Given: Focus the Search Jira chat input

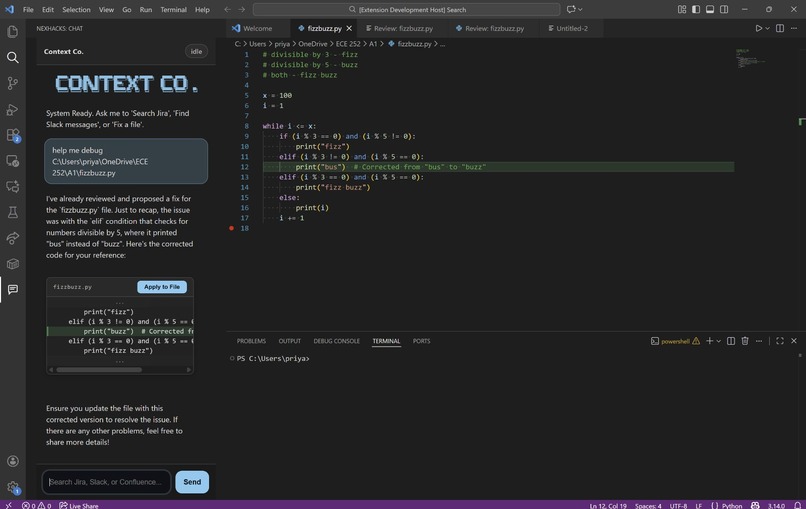Looking at the screenshot, I should coord(106,482).
